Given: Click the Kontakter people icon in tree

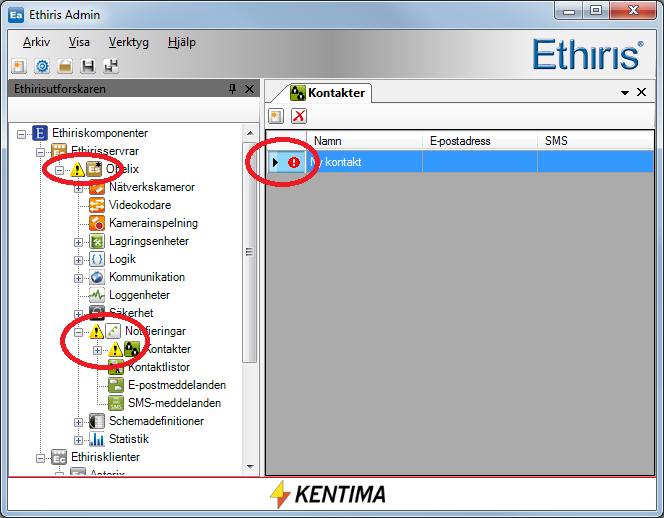Looking at the screenshot, I should [132, 349].
